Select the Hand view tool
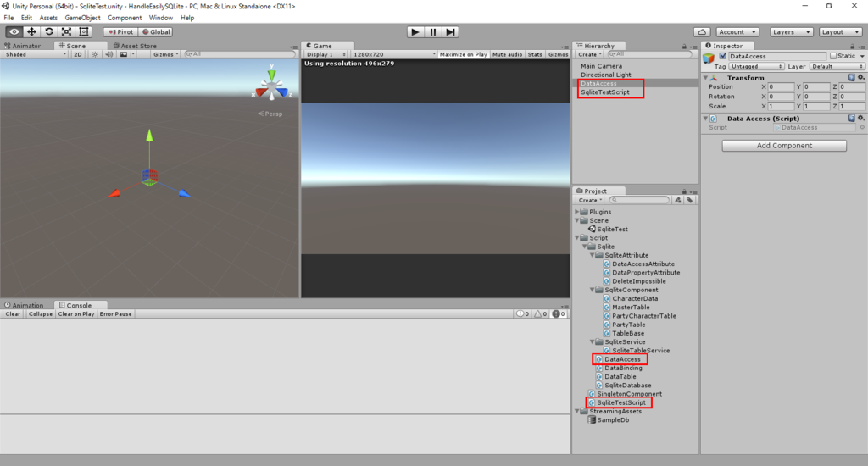 [x=14, y=32]
